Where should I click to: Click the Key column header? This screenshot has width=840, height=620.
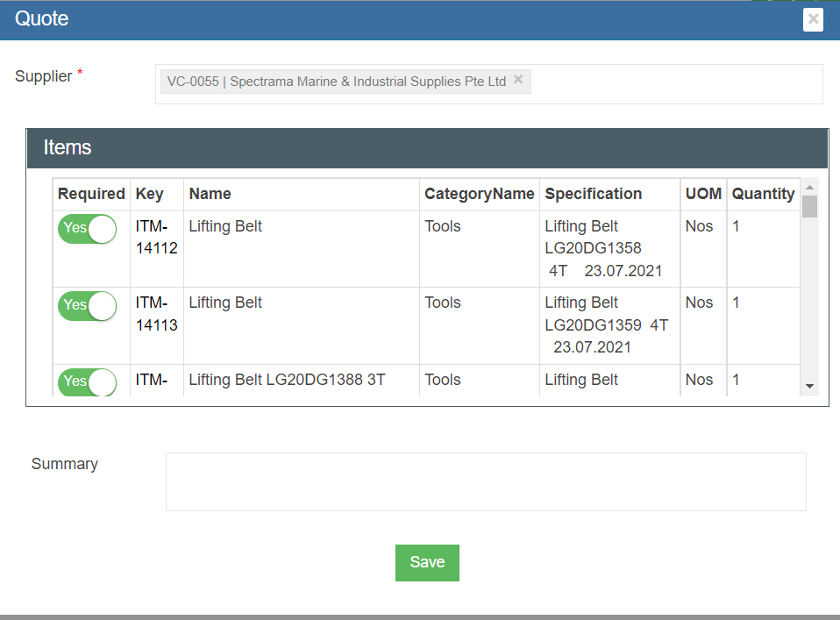149,194
